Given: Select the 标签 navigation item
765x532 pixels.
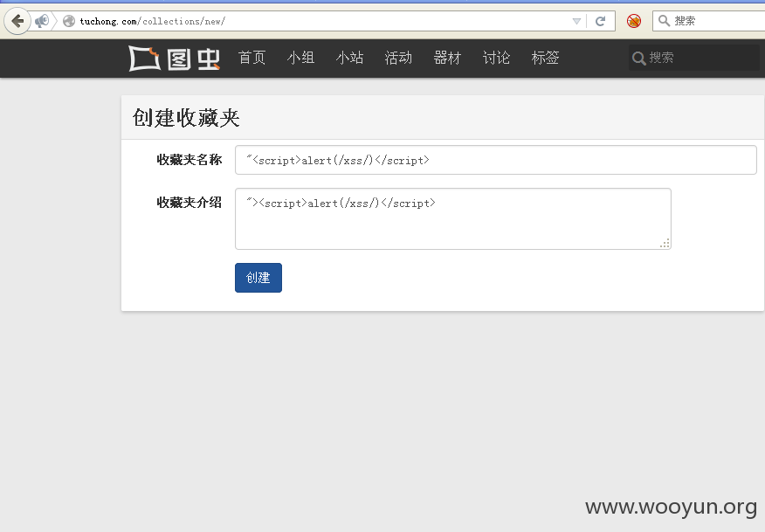Looking at the screenshot, I should point(545,58).
